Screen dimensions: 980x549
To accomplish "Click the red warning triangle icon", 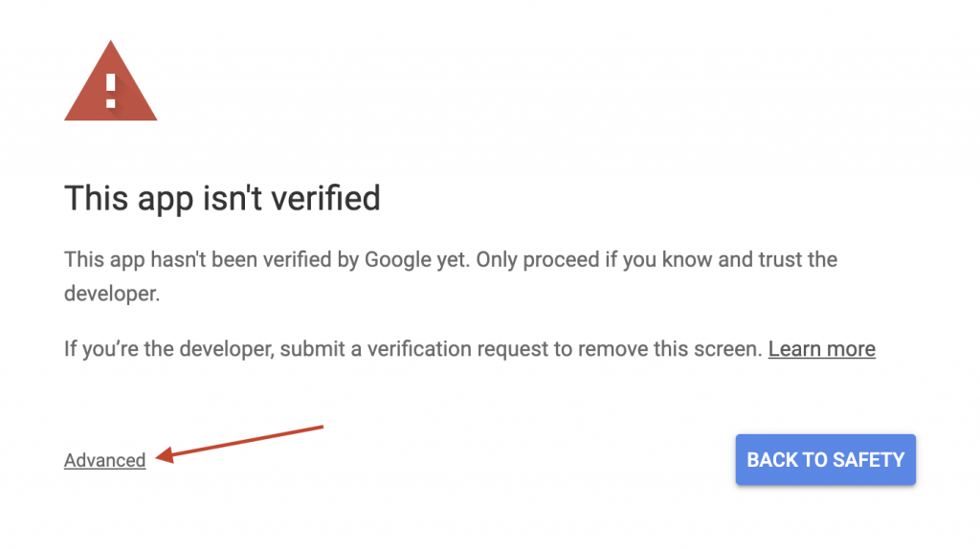I will 111,82.
